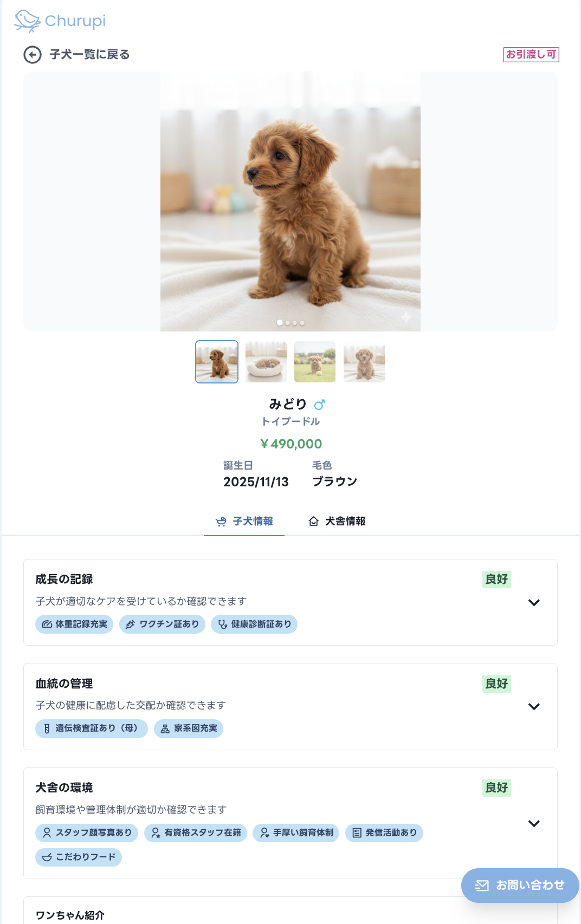
Task: Click the お問い合わせ floating button
Action: click(x=520, y=885)
